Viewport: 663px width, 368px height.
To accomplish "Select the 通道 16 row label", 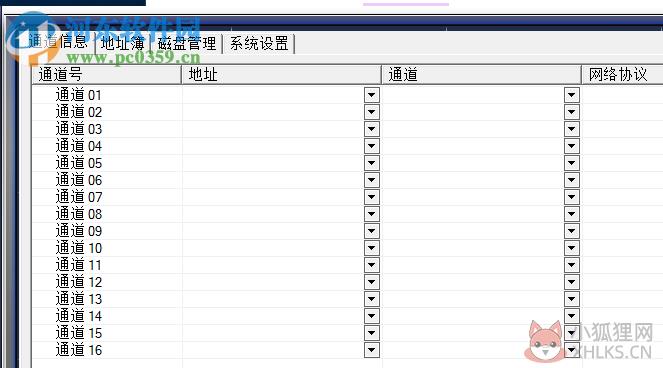I will 79,350.
